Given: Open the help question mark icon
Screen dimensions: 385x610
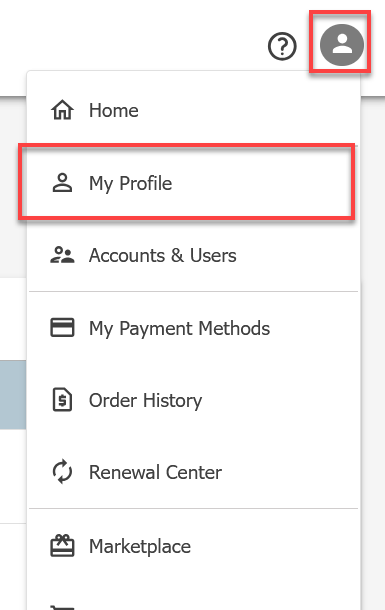Looking at the screenshot, I should tap(282, 46).
